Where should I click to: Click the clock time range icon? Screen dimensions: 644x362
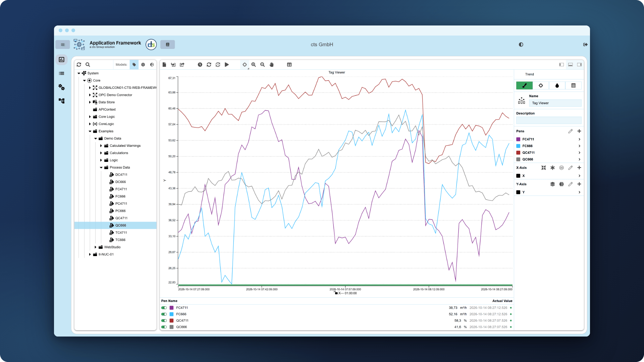coord(200,65)
